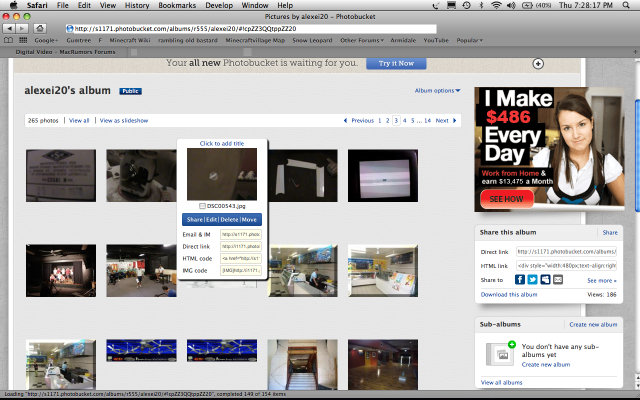This screenshot has width=640, height=400.
Task: Click Share link in album panel
Action: point(610,232)
